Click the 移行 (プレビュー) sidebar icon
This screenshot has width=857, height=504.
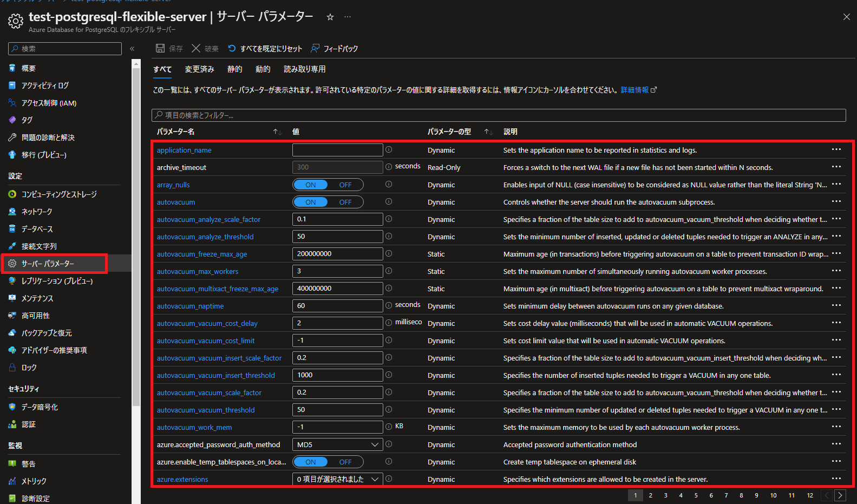12,155
